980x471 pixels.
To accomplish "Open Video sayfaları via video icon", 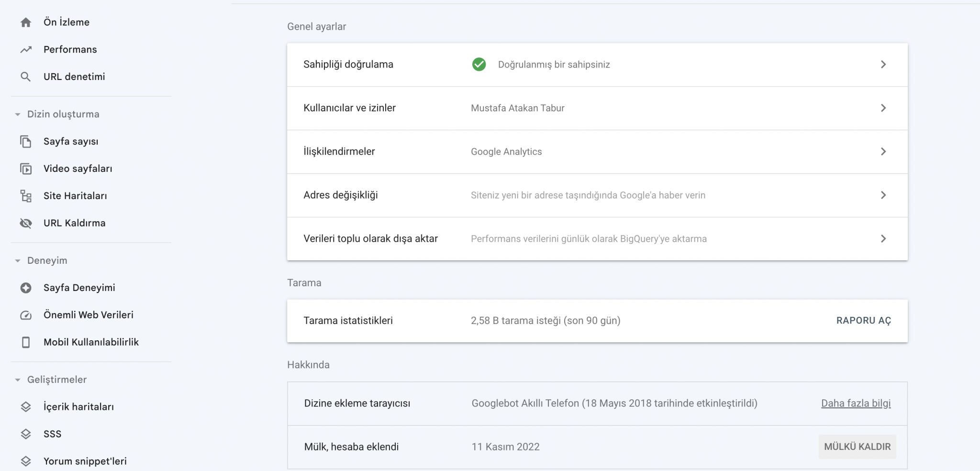I will tap(26, 168).
